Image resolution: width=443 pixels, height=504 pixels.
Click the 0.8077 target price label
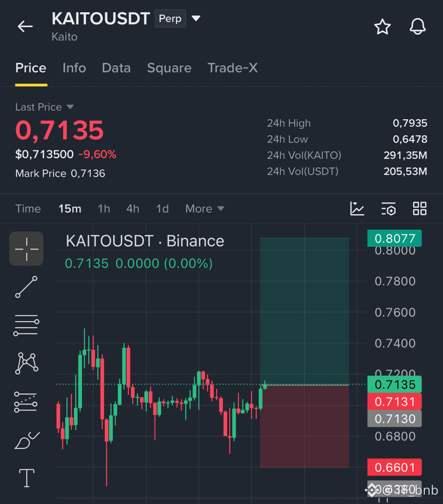(394, 238)
